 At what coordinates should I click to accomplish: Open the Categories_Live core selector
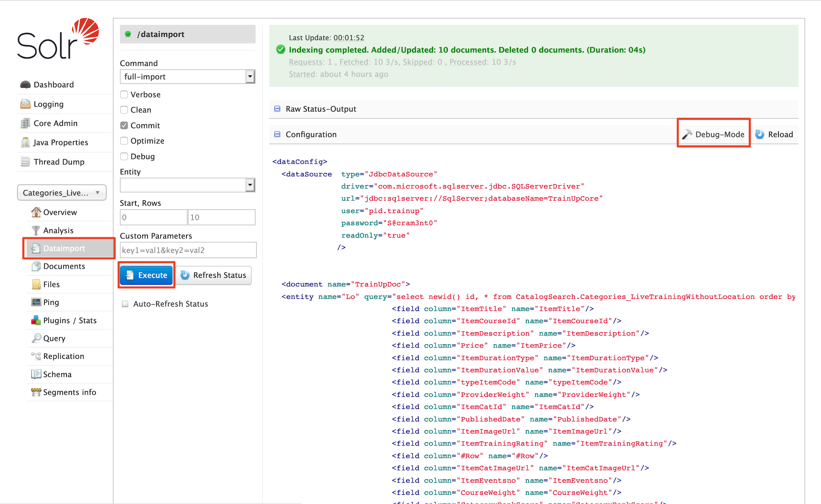(x=61, y=193)
